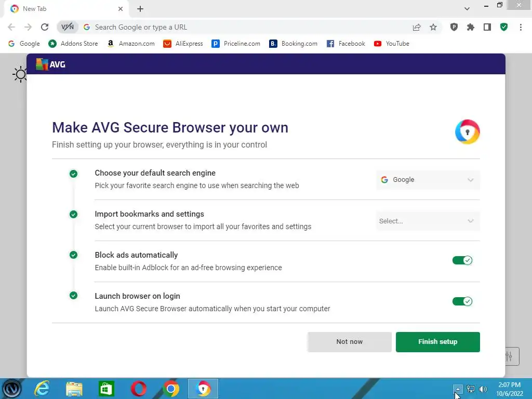Click the sun weather icon behind dialog
Screen dimensions: 532x399
pyautogui.click(x=20, y=74)
